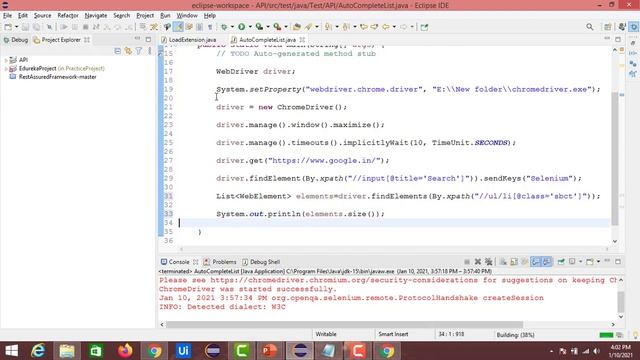Click the Save All toolbar icon
Image resolution: width=640 pixels, height=360 pixels.
(36, 27)
